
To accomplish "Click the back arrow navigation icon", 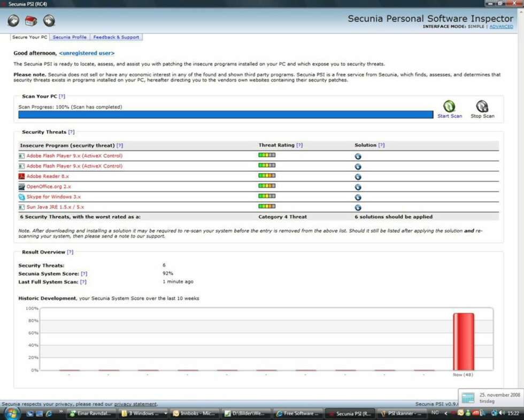I will 13,21.
